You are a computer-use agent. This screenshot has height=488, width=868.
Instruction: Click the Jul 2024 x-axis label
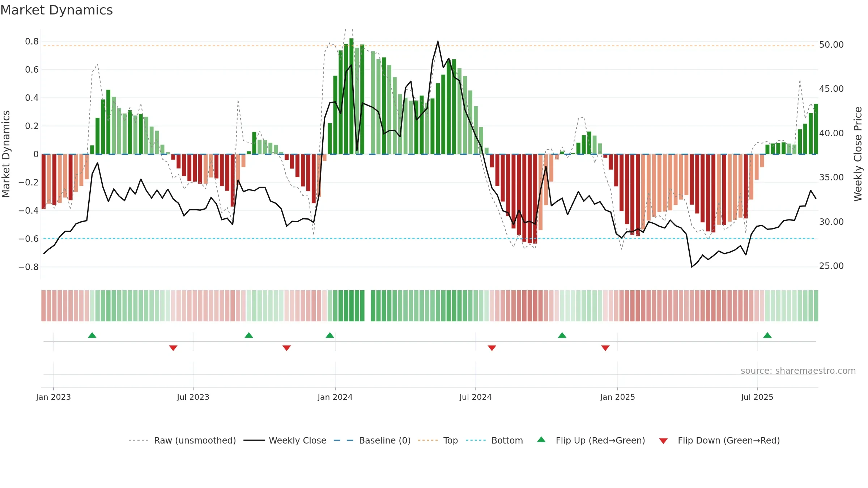click(x=476, y=397)
